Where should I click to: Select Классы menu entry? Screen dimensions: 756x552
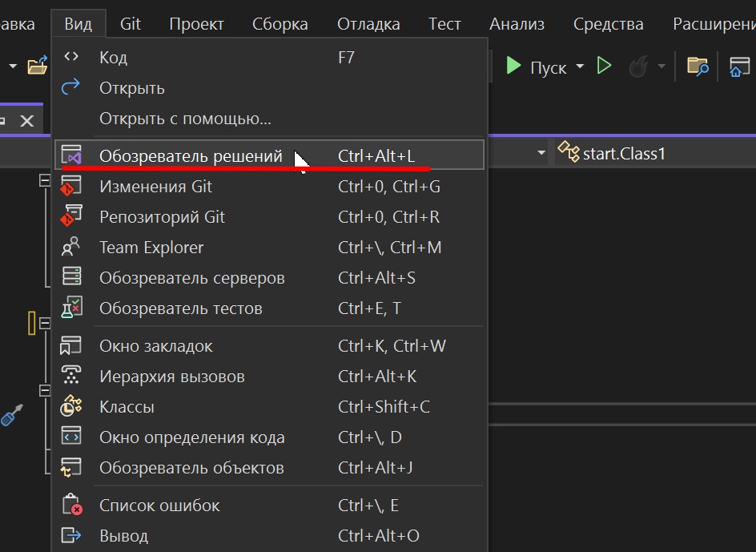(269, 406)
